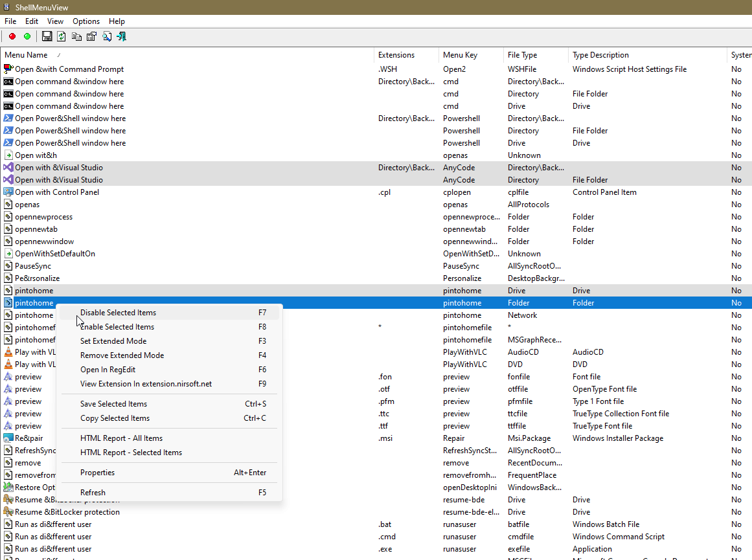Select the openas AllProtocols row
The height and width of the screenshot is (560, 752).
click(x=376, y=204)
